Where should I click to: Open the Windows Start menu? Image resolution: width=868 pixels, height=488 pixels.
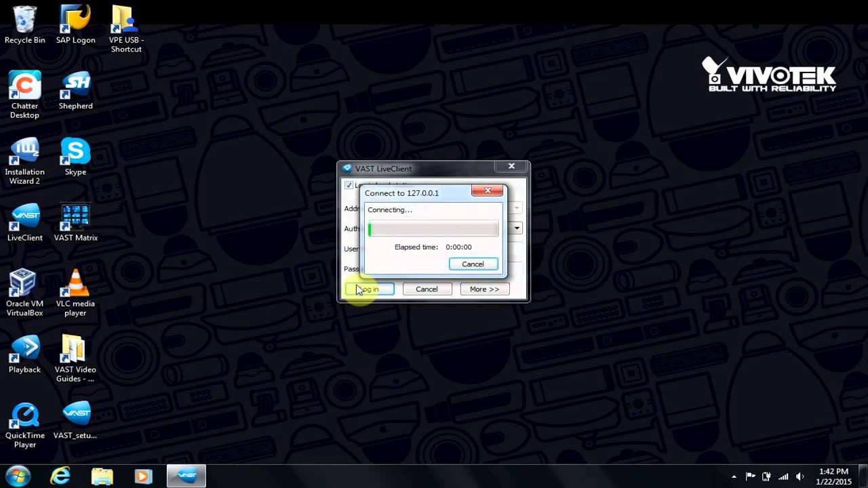18,476
